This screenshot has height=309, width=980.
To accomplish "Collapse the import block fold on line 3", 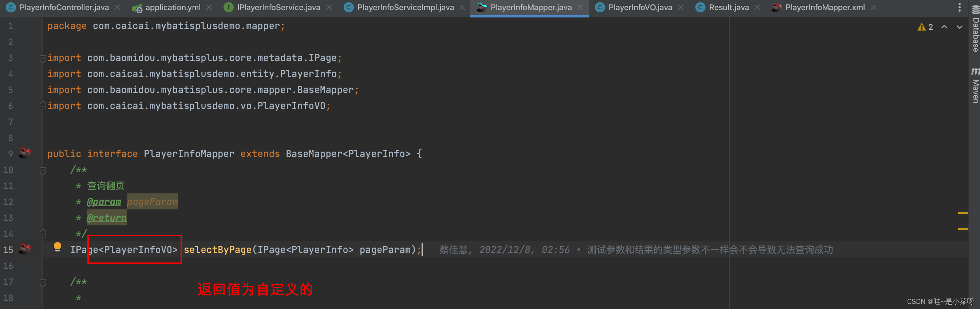I will point(43,58).
